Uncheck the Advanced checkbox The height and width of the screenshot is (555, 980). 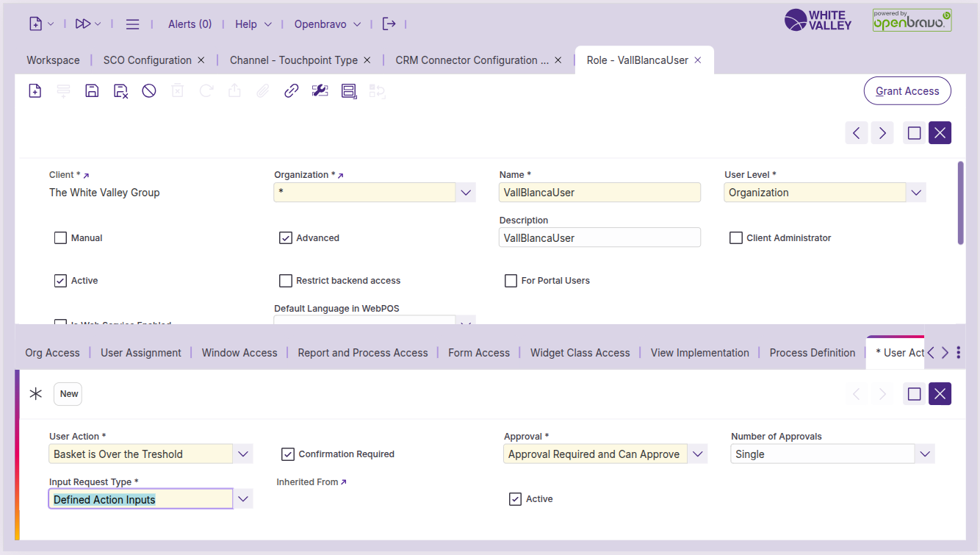click(x=286, y=238)
